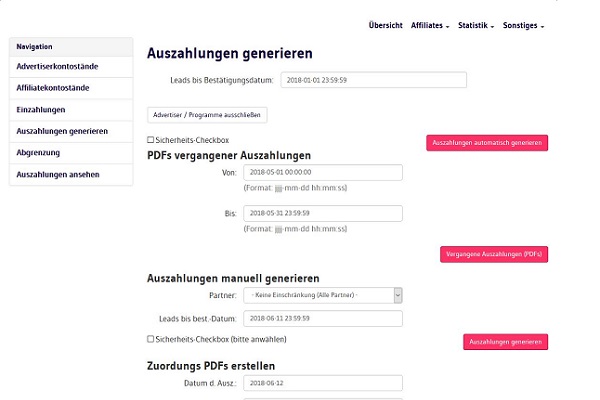Click the Leads bis Bestätigungsdatum field
The image size is (600, 400).
pyautogui.click(x=374, y=80)
